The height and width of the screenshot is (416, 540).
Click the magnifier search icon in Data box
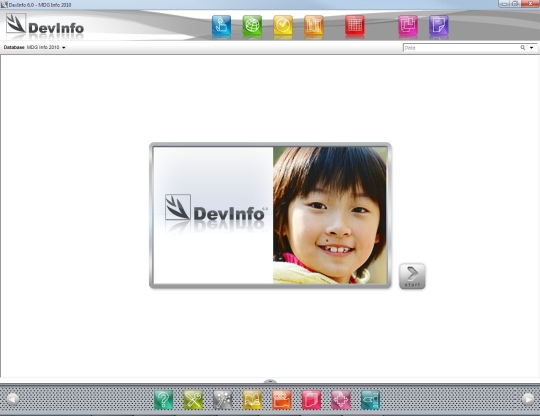[523, 48]
